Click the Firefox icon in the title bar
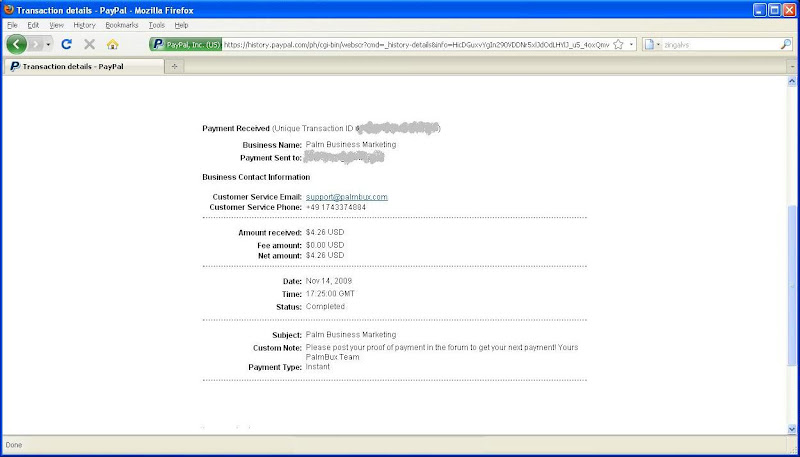This screenshot has width=800, height=457. point(9,10)
